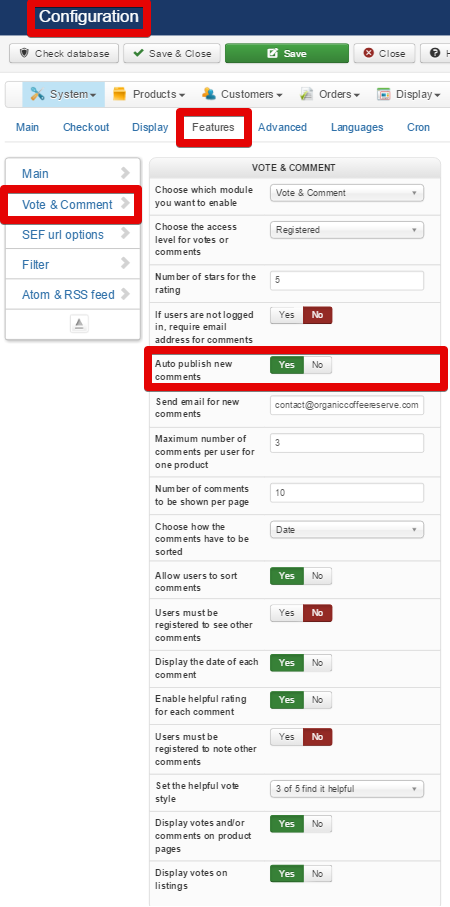
Task: Expand the helpful vote style dropdown
Action: (x=347, y=788)
